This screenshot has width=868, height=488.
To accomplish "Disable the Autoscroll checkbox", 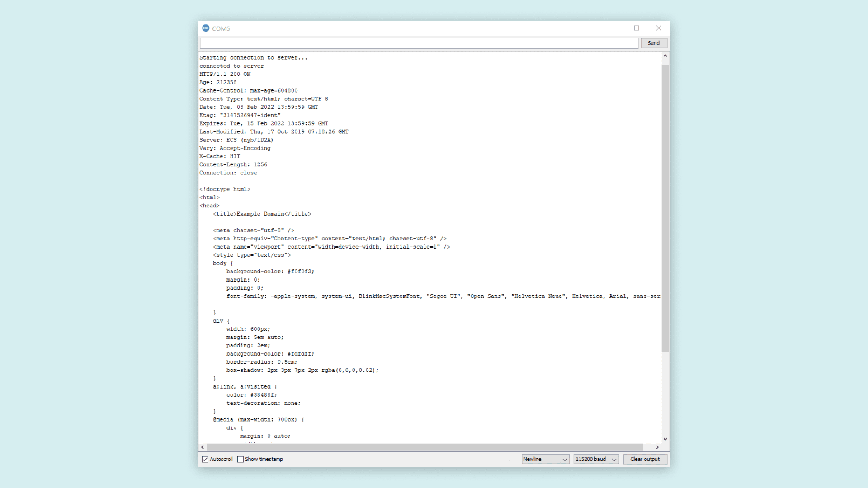I will pyautogui.click(x=205, y=459).
